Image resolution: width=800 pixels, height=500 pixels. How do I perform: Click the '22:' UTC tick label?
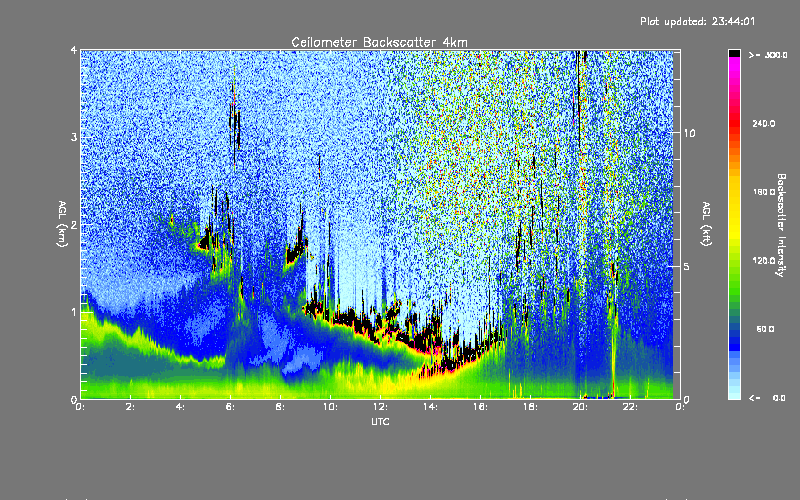coord(631,407)
